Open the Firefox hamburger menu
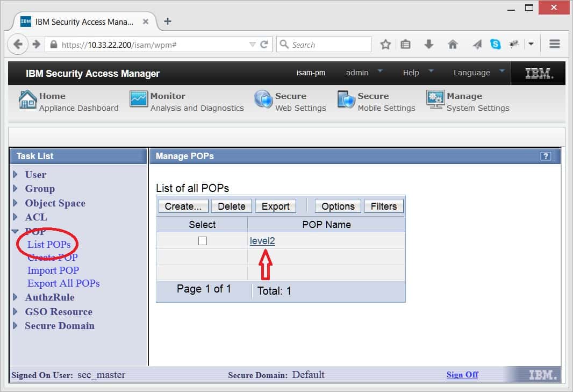Viewport: 573px width, 392px height. (x=555, y=45)
